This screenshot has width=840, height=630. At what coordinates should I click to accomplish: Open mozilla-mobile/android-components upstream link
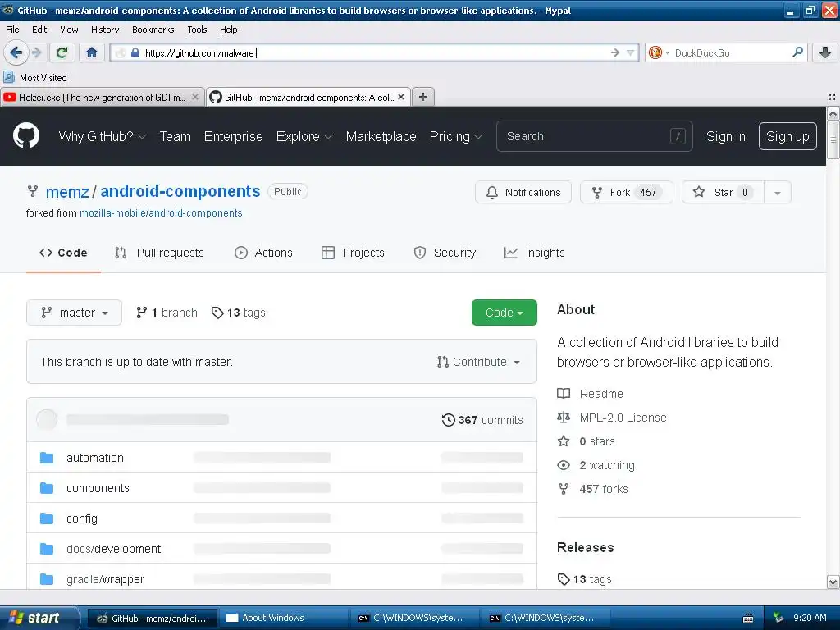pos(161,213)
